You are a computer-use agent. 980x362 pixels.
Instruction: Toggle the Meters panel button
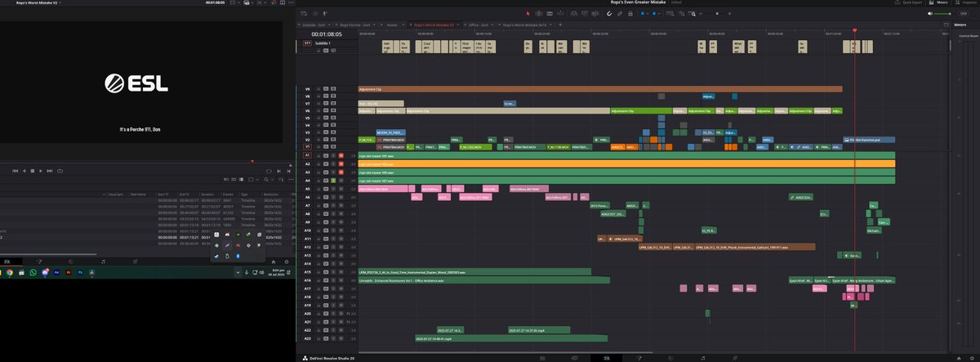point(939,4)
